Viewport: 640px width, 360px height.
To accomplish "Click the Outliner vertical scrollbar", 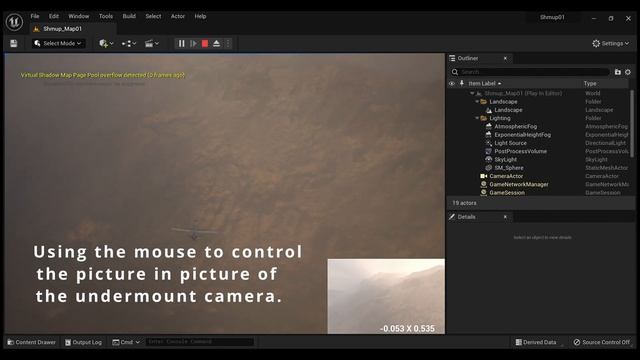I will click(632, 123).
